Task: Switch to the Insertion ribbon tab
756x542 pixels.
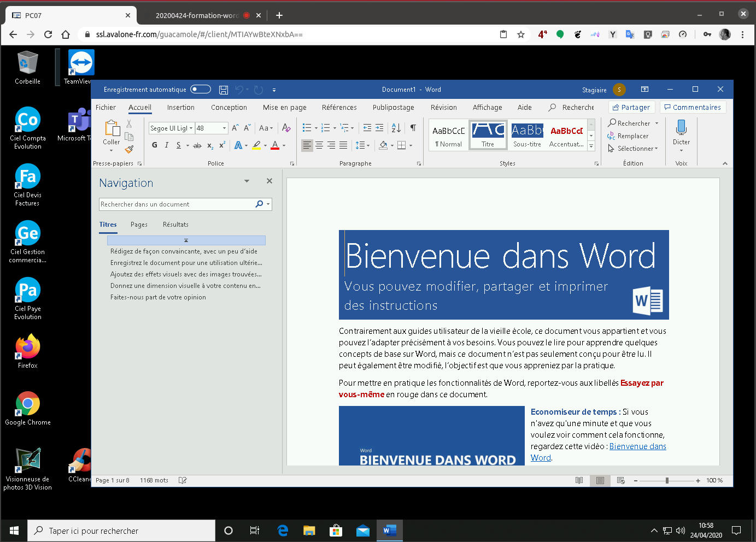Action: [181, 108]
